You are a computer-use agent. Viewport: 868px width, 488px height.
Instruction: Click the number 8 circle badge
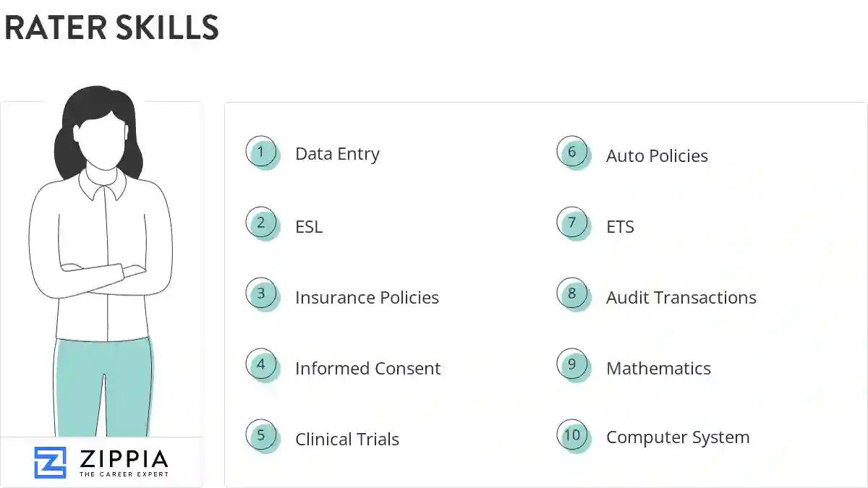pos(573,294)
